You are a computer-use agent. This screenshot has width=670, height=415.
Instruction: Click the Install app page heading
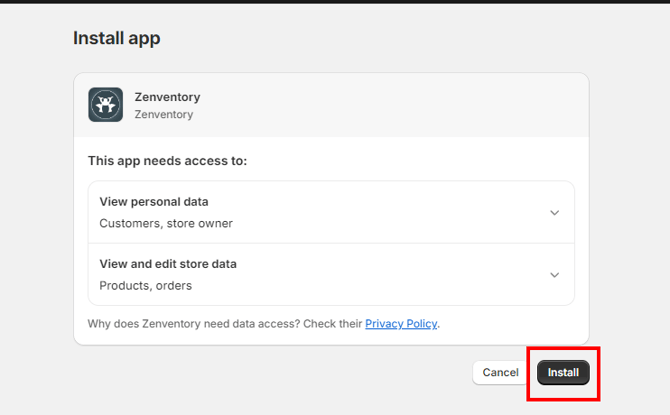click(x=116, y=39)
